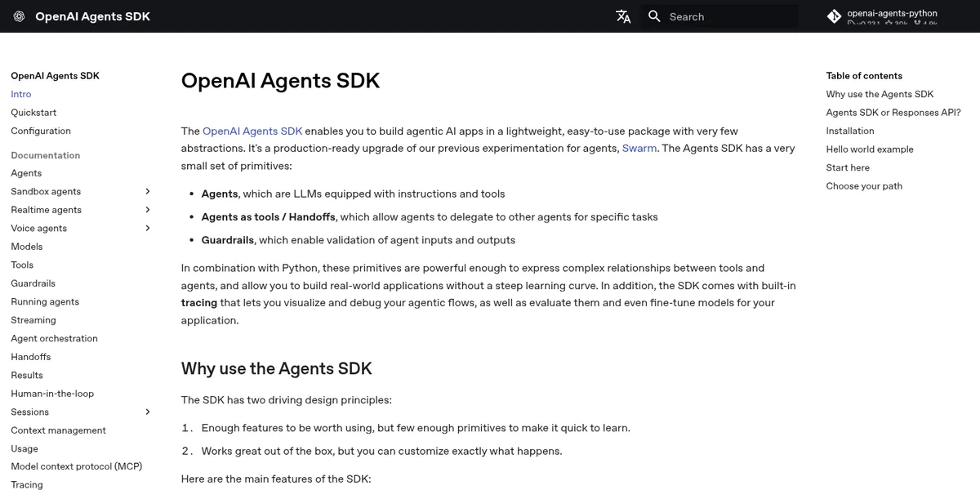Click the magnifier search icon
980x490 pixels.
[654, 16]
